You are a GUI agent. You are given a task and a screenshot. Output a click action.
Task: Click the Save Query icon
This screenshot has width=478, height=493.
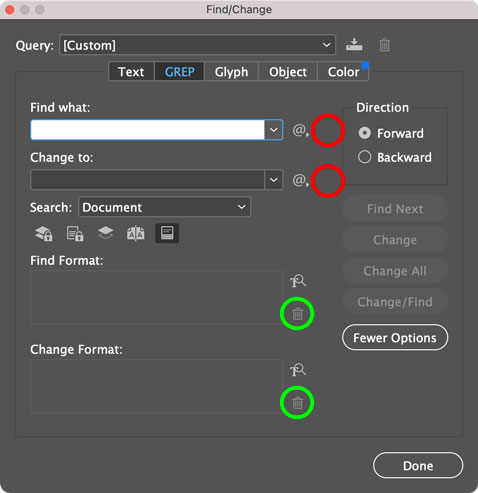(x=354, y=44)
